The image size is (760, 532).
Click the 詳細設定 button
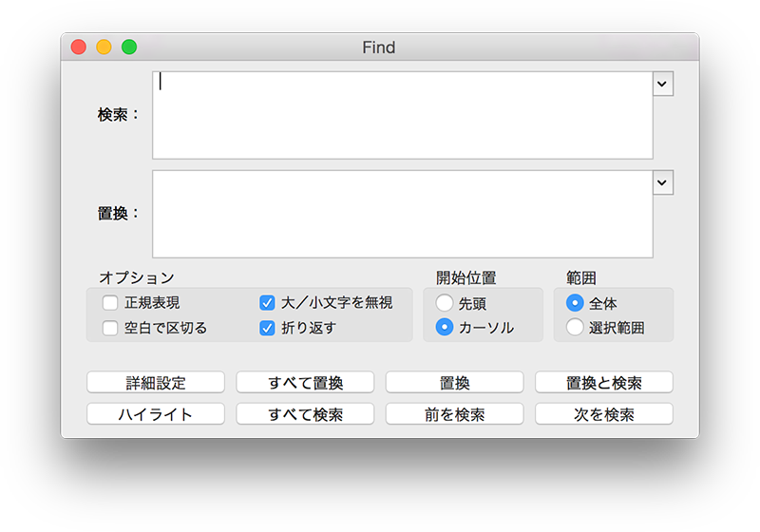coord(156,382)
